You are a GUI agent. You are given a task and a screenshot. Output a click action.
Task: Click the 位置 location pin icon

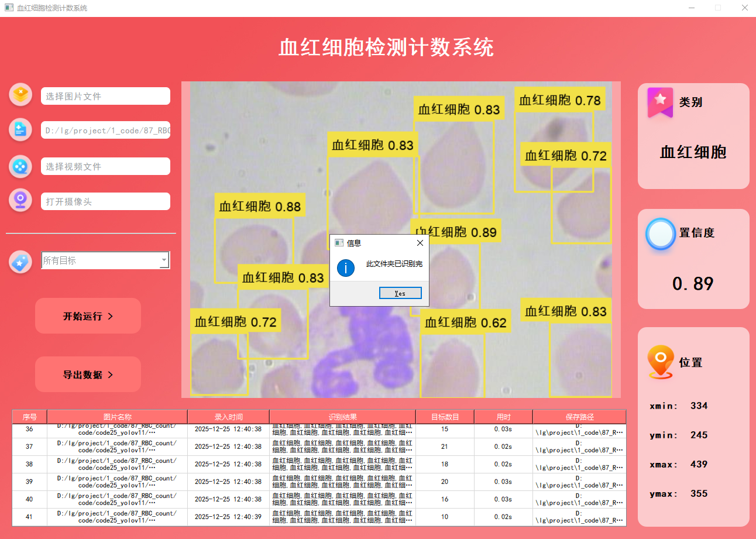661,362
